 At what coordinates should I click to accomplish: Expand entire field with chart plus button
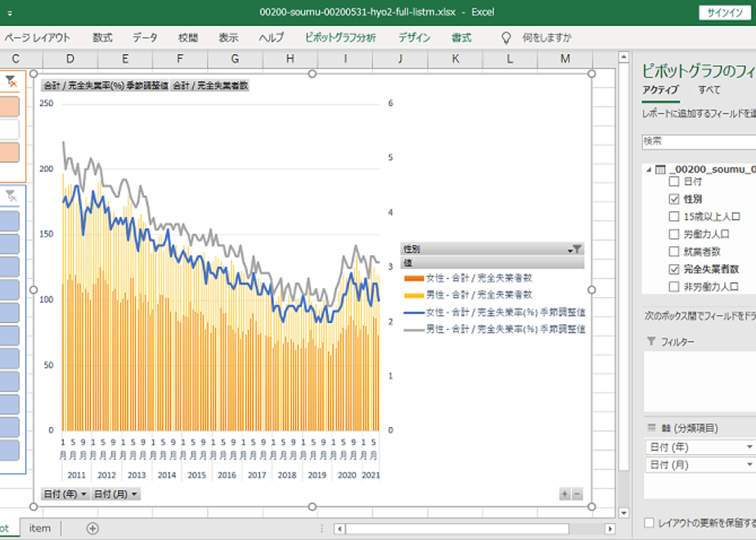[565, 493]
